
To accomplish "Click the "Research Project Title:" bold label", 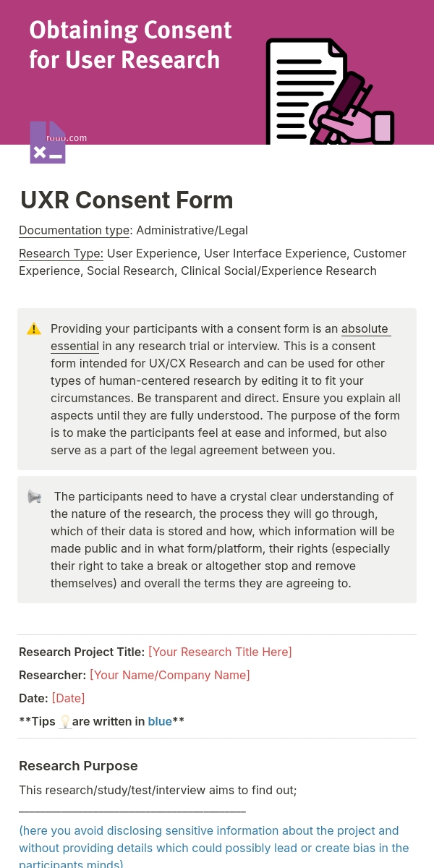I will click(x=82, y=652).
